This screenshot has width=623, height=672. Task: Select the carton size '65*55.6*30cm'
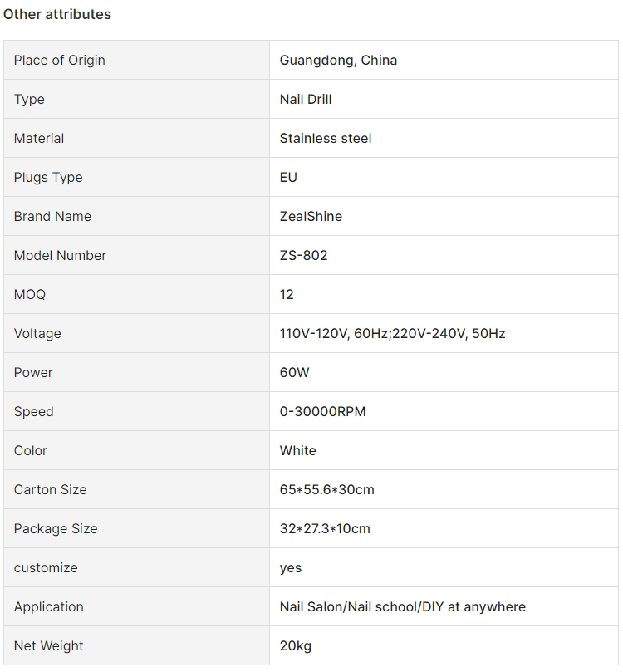326,489
